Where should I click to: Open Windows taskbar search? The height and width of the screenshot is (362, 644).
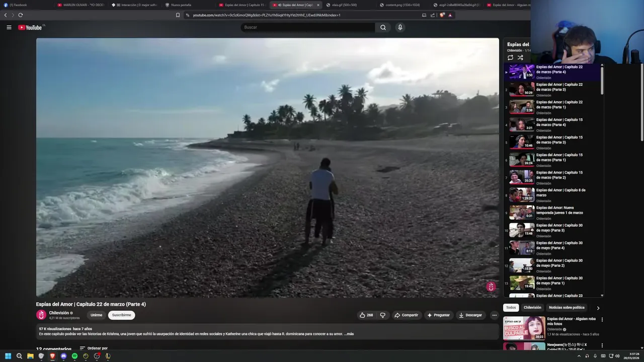point(19,356)
